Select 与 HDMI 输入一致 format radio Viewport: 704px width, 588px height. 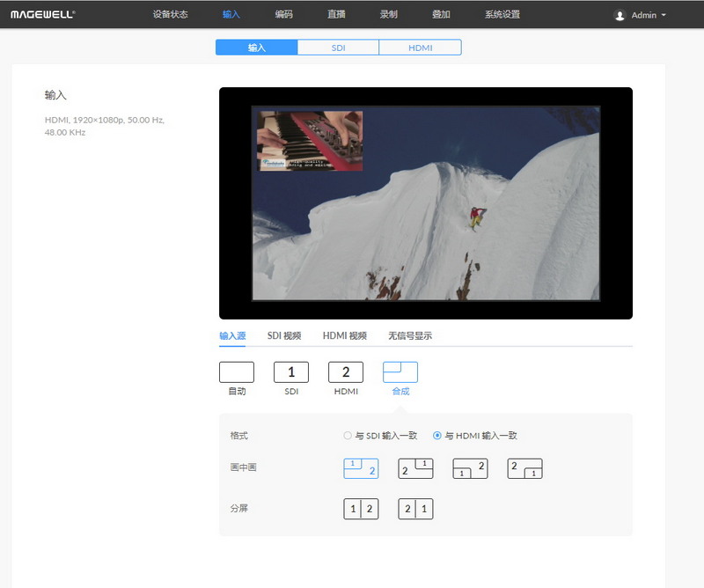tap(437, 436)
